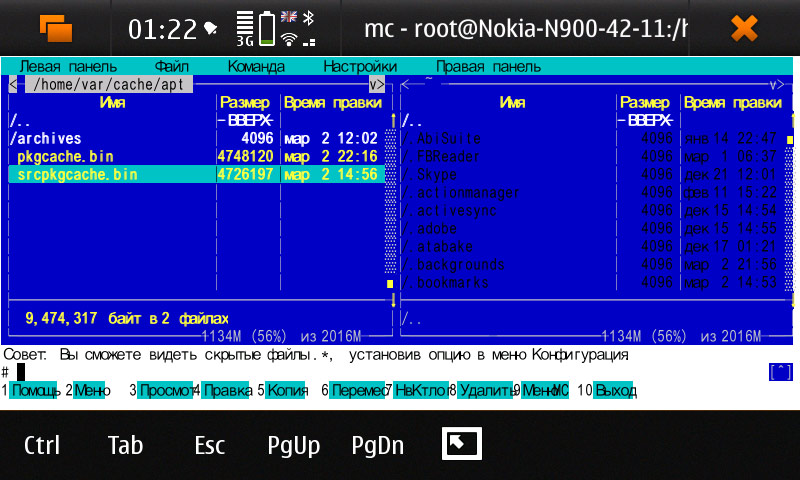The height and width of the screenshot is (480, 800).
Task: Open the Правая панель menu
Action: (x=488, y=67)
